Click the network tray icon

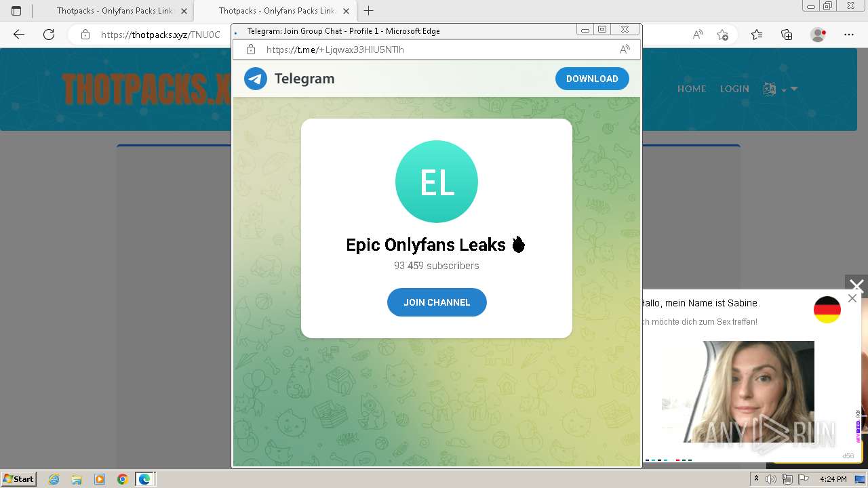(x=787, y=479)
